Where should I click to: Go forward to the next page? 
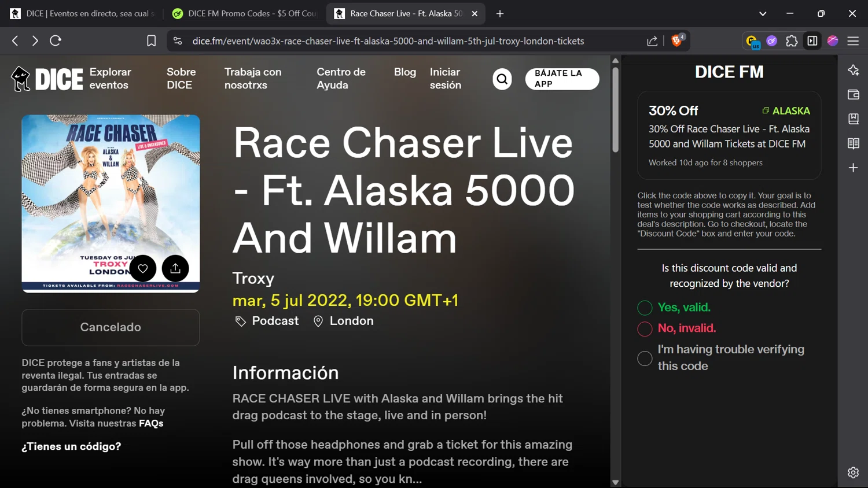[35, 40]
